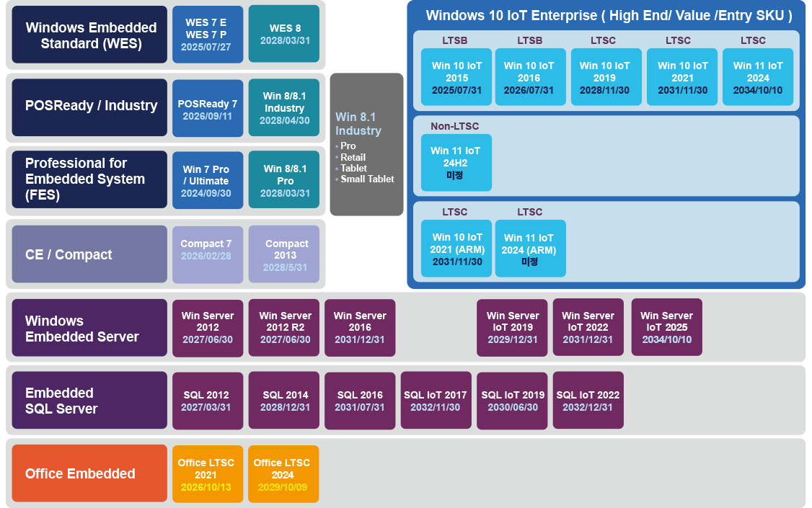Click the Small Tablet bullet
Image resolution: width=812 pixels, height=508 pixels.
point(367,179)
